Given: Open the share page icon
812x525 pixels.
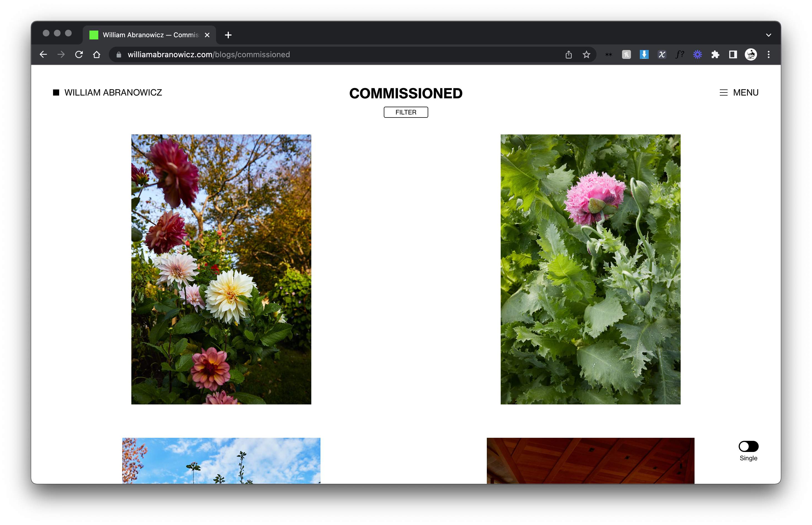Looking at the screenshot, I should tap(568, 54).
